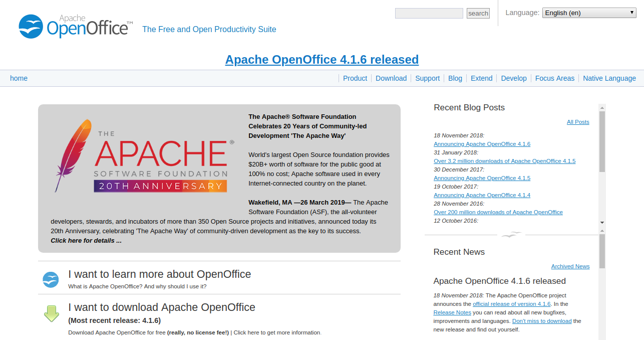
Task: Click the 'Language:' label
Action: pos(522,13)
